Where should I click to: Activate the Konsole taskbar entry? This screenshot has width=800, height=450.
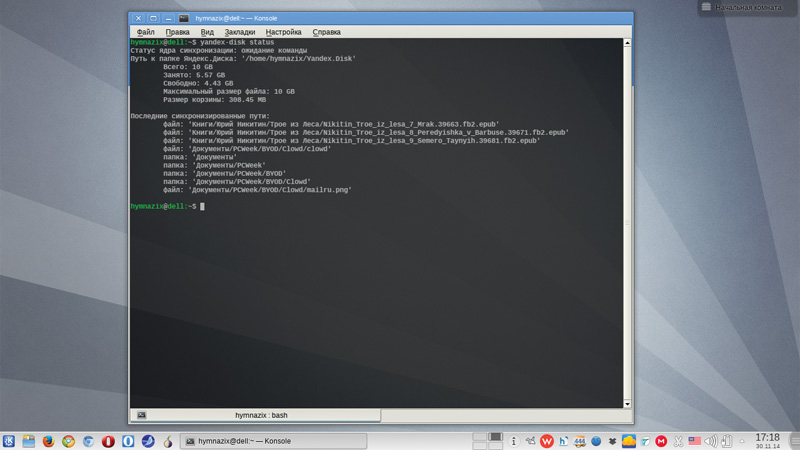273,441
